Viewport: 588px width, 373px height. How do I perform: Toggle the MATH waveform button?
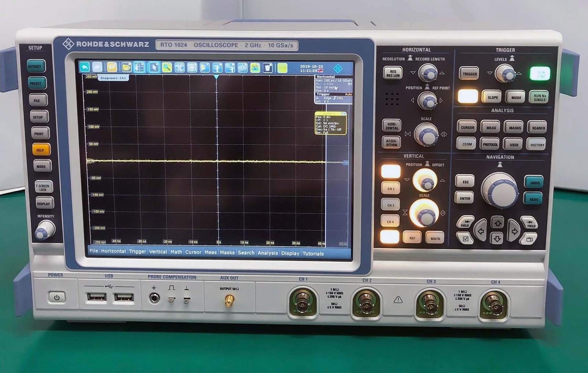pyautogui.click(x=435, y=238)
